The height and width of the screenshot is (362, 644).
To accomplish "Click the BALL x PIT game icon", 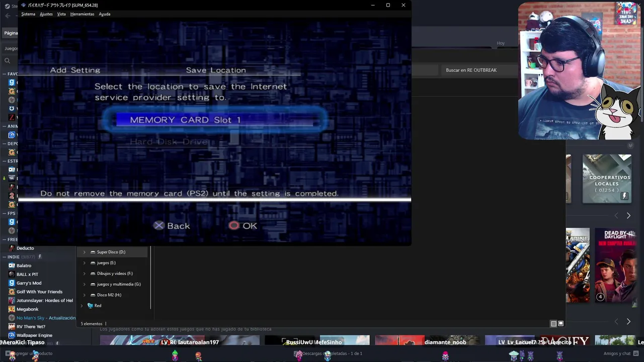I will pyautogui.click(x=12, y=274).
